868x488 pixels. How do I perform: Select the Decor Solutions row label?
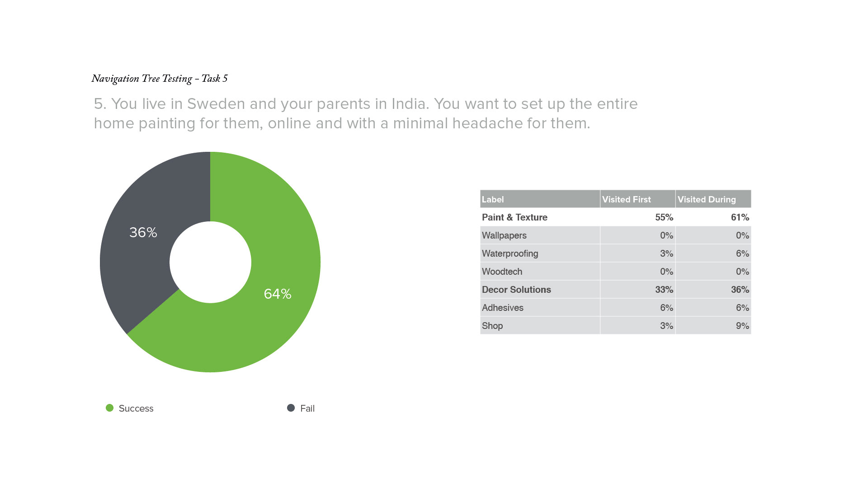pos(516,290)
